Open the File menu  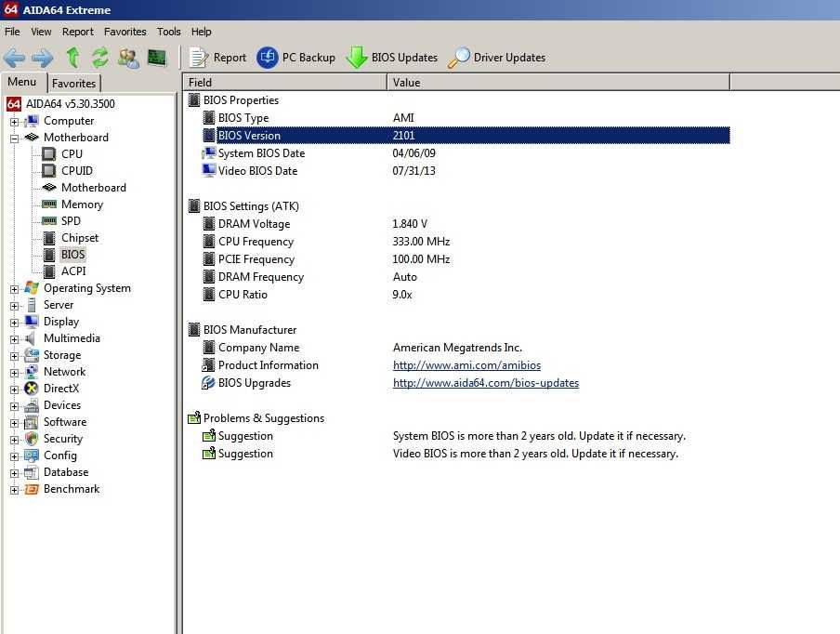[x=12, y=32]
